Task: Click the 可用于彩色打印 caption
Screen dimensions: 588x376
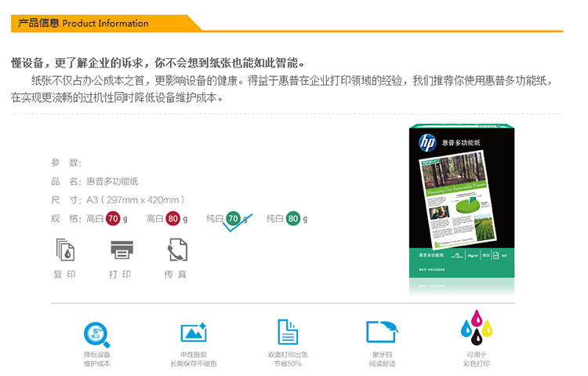Action: click(x=476, y=360)
